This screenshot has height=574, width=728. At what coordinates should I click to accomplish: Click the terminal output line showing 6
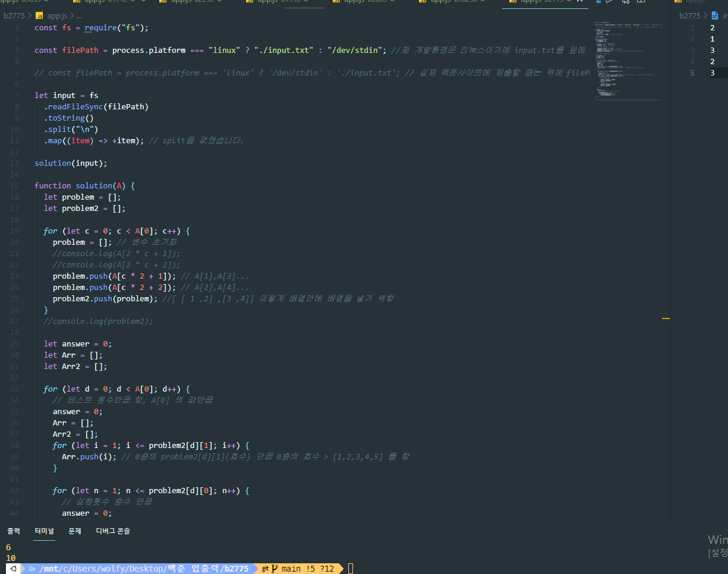coord(8,547)
